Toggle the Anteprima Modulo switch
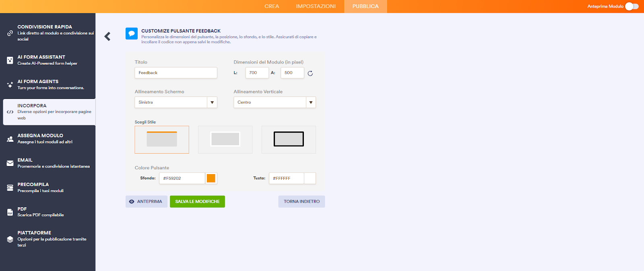The width and height of the screenshot is (644, 271). tap(632, 6)
